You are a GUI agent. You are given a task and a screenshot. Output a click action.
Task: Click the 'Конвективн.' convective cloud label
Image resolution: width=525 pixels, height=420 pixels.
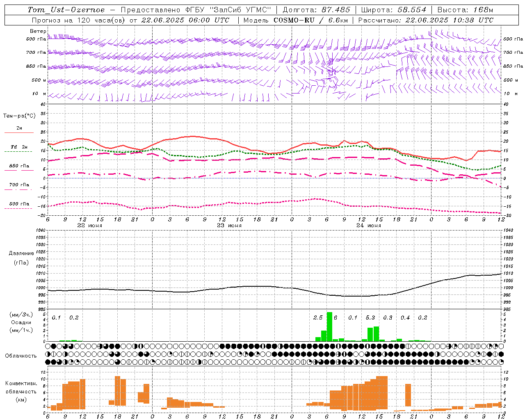point(21,383)
